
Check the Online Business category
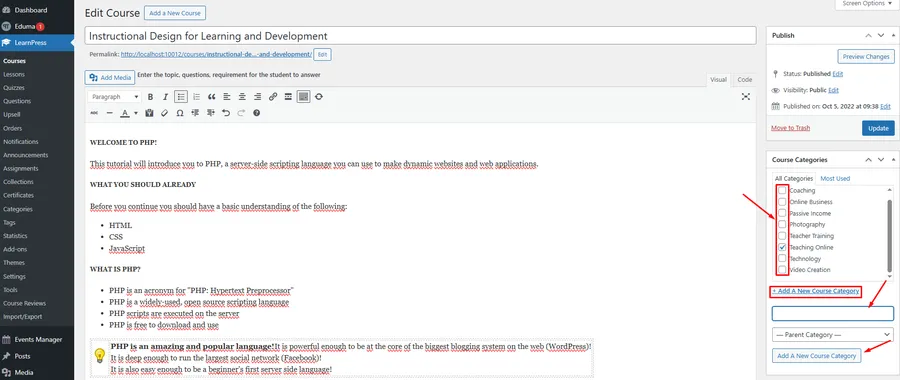[x=782, y=202]
